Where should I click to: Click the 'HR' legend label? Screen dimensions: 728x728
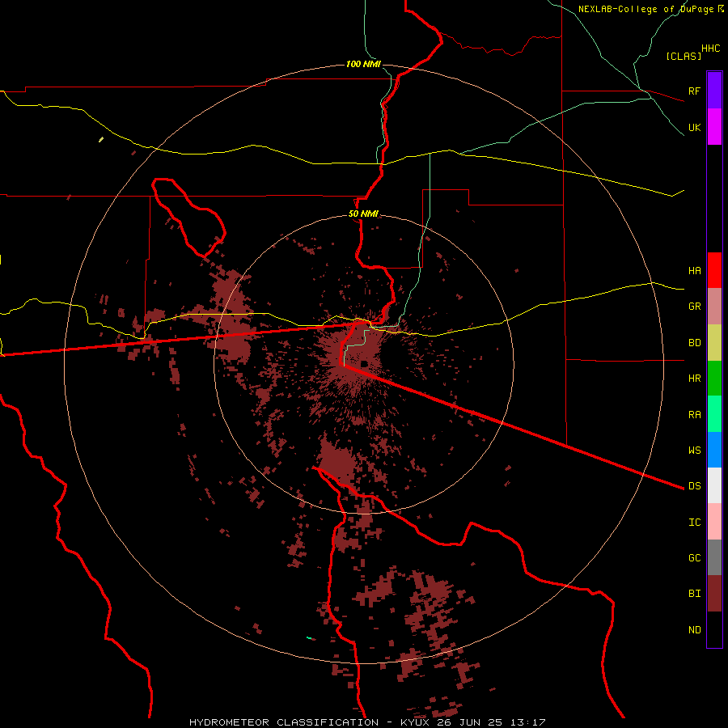pyautogui.click(x=694, y=379)
